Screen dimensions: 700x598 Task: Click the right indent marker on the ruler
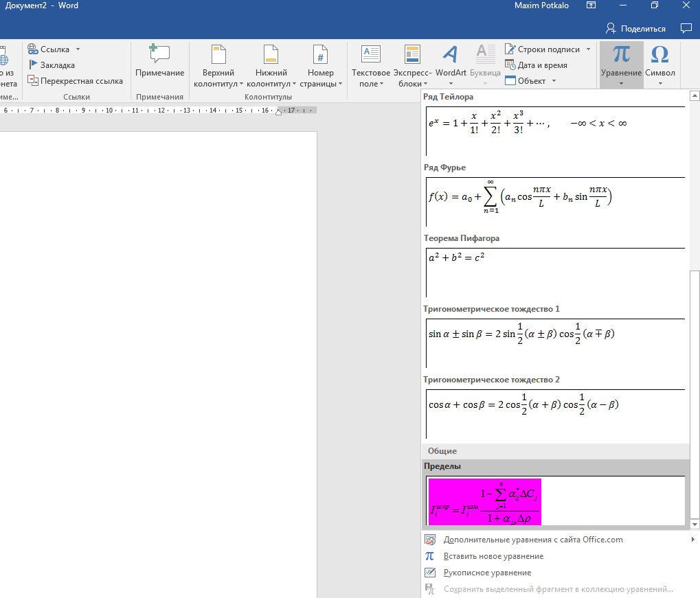279,112
